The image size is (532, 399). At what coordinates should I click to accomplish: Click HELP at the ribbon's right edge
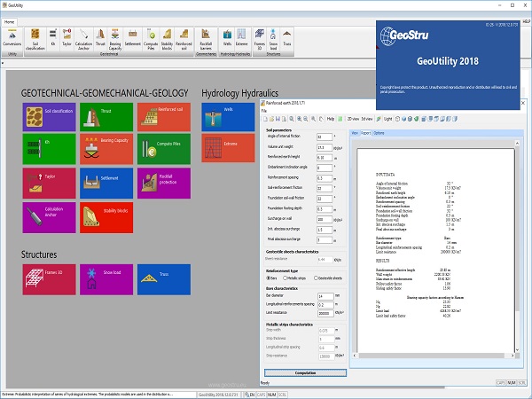(x=526, y=21)
